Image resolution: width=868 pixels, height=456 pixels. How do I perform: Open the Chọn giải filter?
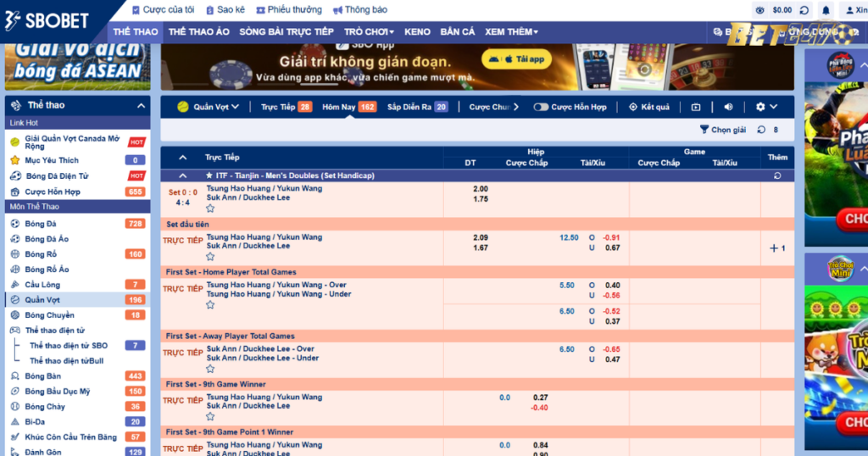pyautogui.click(x=723, y=130)
